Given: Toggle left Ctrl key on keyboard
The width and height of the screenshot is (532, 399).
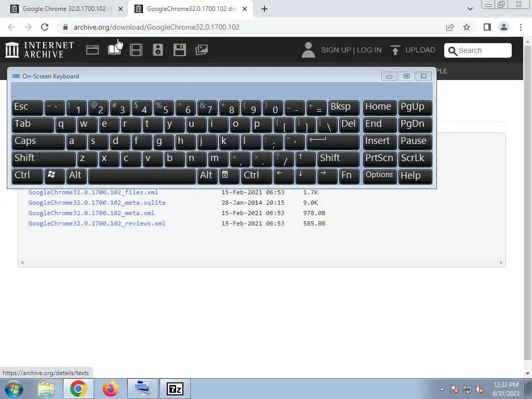Looking at the screenshot, I should tap(27, 176).
